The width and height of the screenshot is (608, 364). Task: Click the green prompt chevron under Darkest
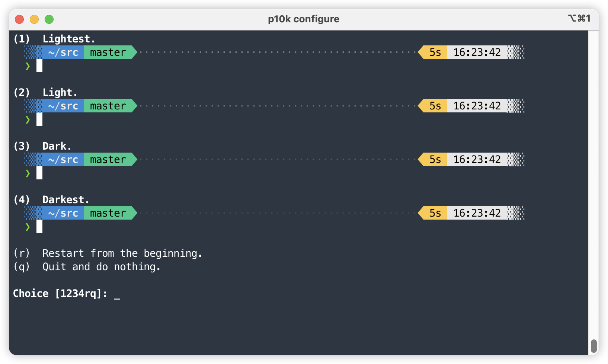pos(28,227)
